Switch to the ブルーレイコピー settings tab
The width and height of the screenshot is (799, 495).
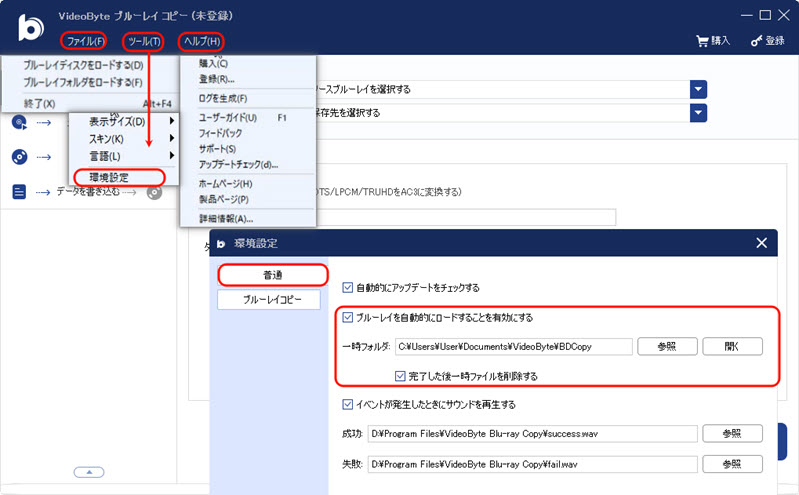tap(269, 300)
